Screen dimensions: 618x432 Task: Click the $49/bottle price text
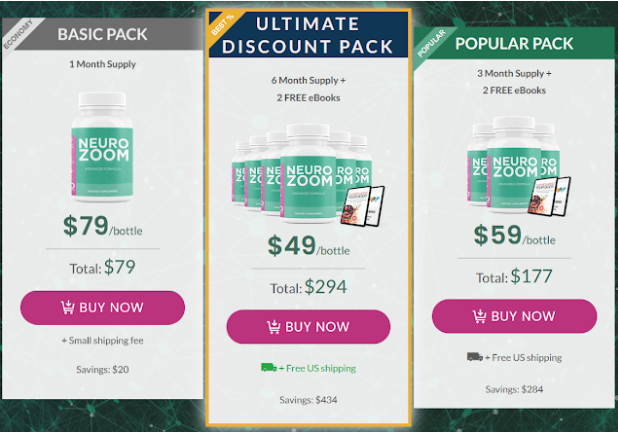click(309, 246)
